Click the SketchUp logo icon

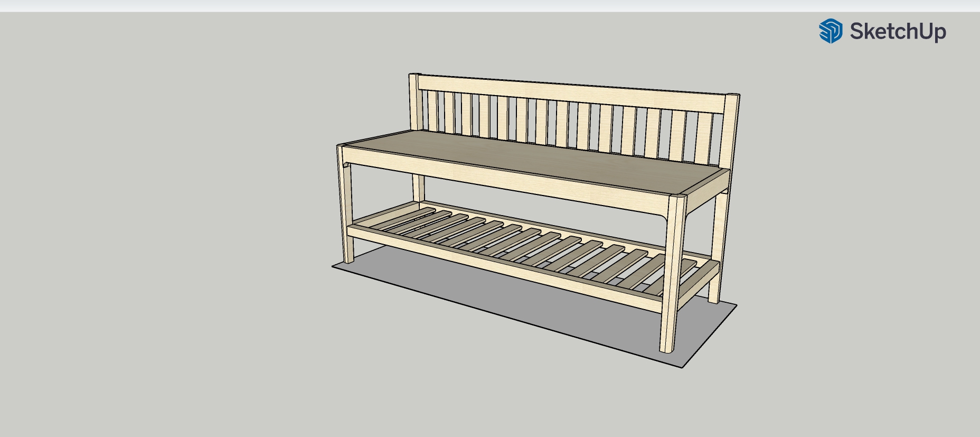point(831,31)
